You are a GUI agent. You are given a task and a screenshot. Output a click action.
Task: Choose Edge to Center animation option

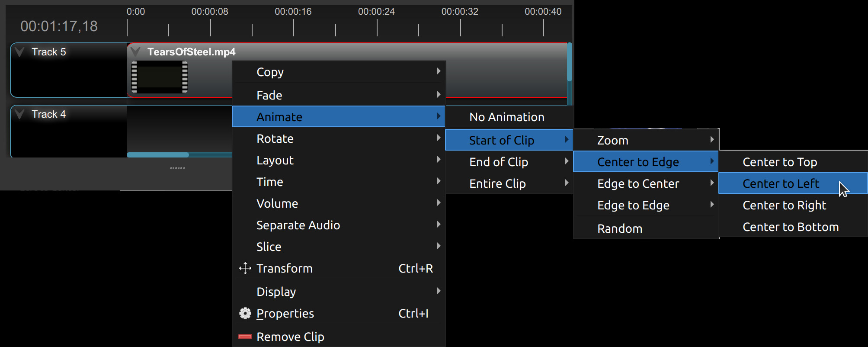(x=638, y=183)
